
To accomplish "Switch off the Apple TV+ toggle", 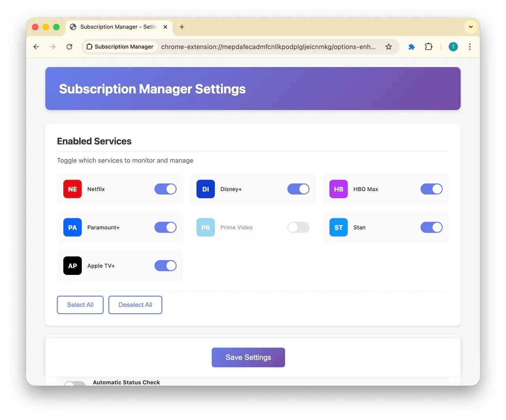I will pyautogui.click(x=165, y=266).
